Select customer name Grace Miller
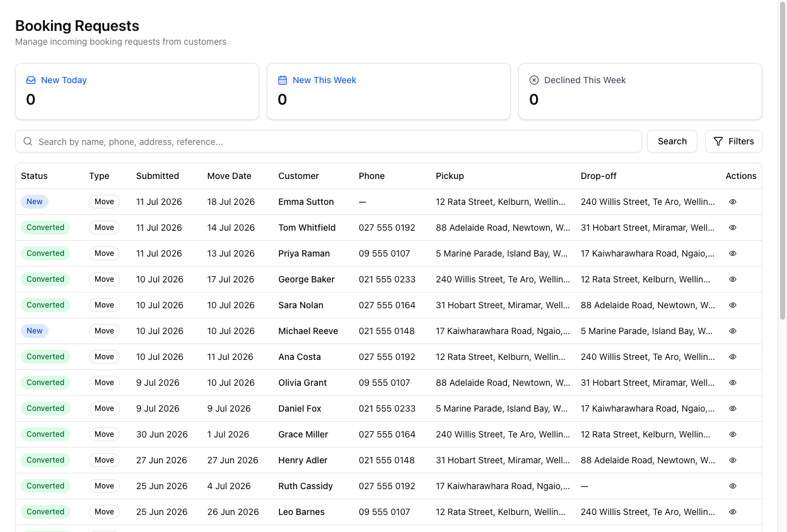 303,434
